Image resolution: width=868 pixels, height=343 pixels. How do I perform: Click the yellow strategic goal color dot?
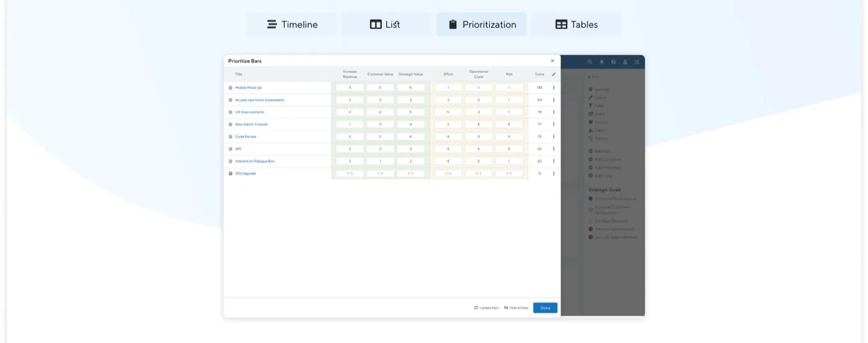pyautogui.click(x=590, y=209)
